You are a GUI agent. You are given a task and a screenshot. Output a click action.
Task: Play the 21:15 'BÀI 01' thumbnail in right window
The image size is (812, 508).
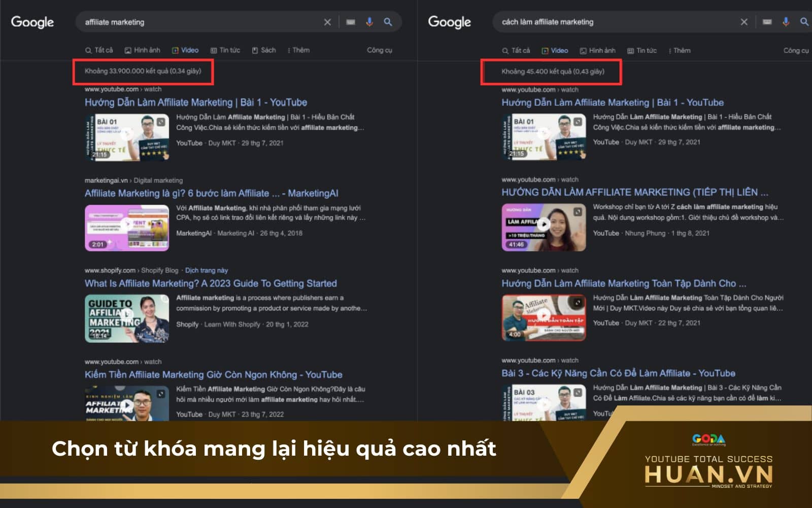[544, 137]
